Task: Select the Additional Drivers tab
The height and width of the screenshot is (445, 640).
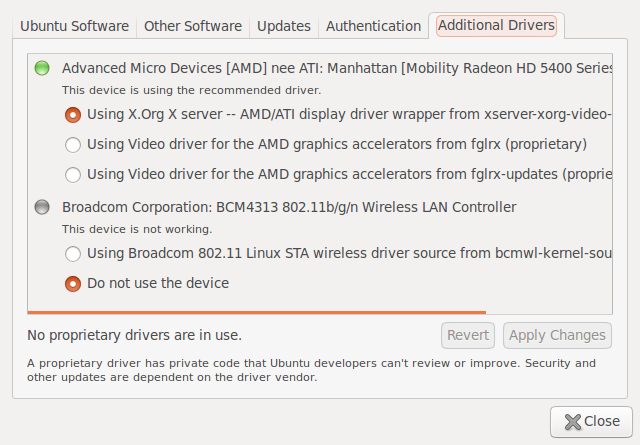Action: [x=496, y=26]
